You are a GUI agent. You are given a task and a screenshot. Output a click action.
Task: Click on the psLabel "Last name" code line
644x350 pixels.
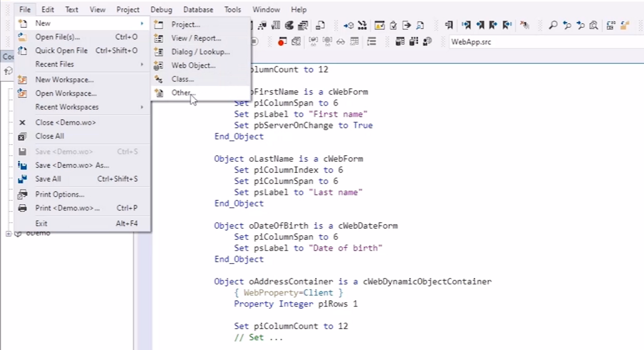[x=298, y=192]
